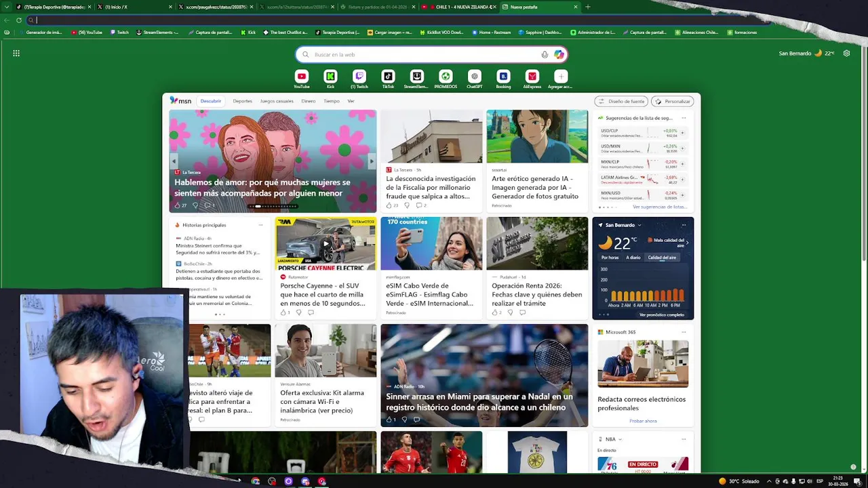Open more options on the NBA card
The image size is (868, 488).
click(x=684, y=439)
